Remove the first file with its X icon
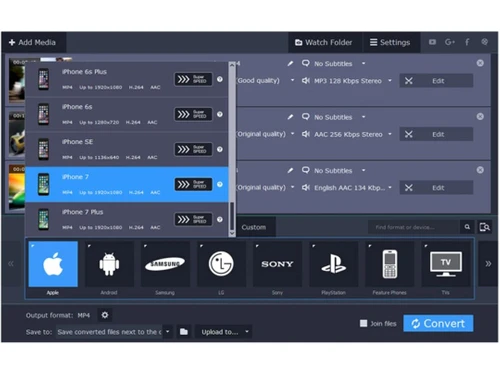 480,63
